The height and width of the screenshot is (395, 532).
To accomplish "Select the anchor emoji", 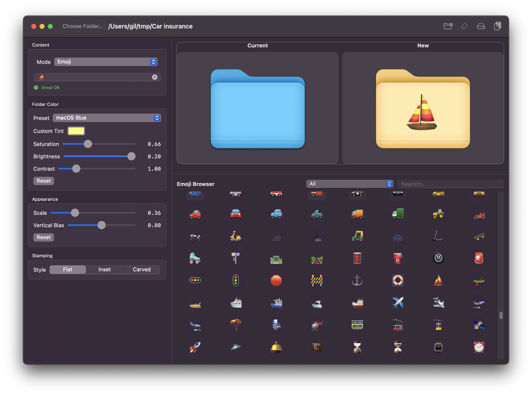I will [x=357, y=280].
